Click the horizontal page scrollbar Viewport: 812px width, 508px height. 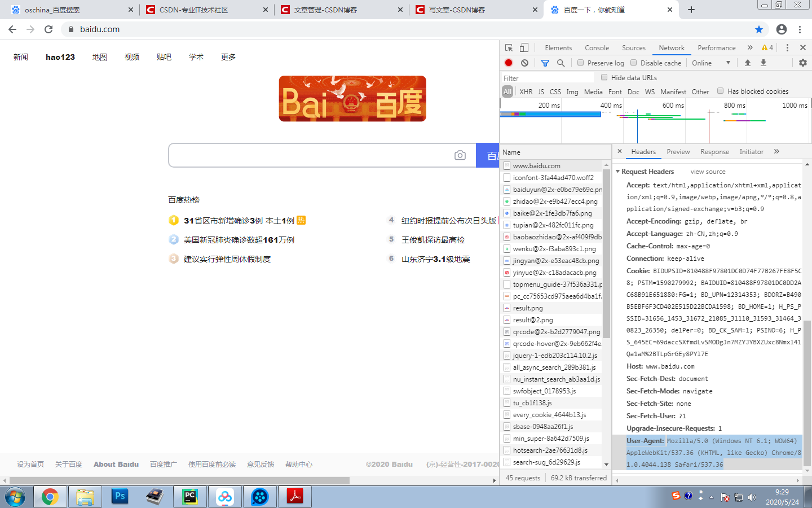click(179, 480)
